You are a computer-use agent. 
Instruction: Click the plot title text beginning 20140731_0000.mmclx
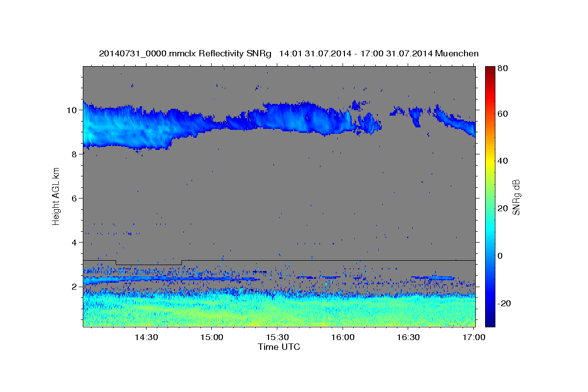289,53
